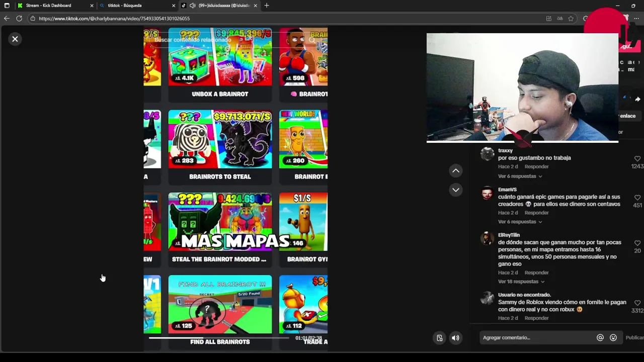Close the jisluisdaaaaa TikTok tab

[256, 6]
